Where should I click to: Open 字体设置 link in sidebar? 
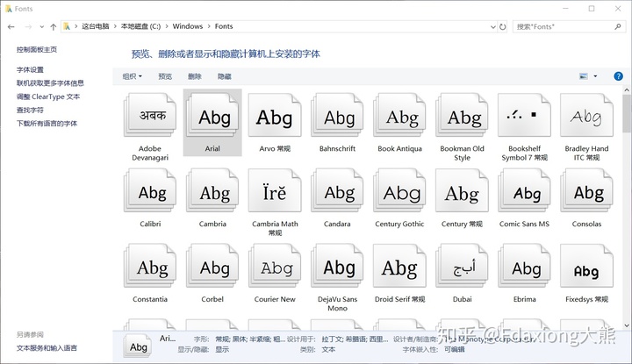[x=30, y=69]
